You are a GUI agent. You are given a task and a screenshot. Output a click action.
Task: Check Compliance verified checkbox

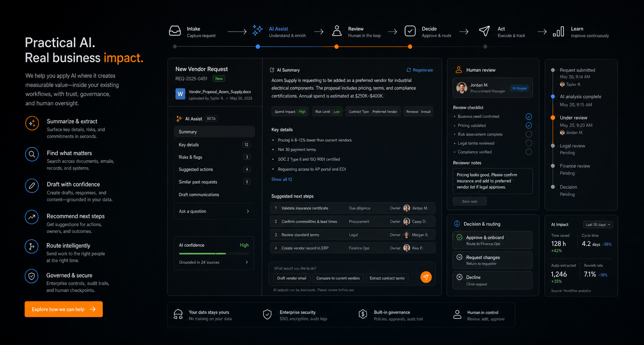529,152
